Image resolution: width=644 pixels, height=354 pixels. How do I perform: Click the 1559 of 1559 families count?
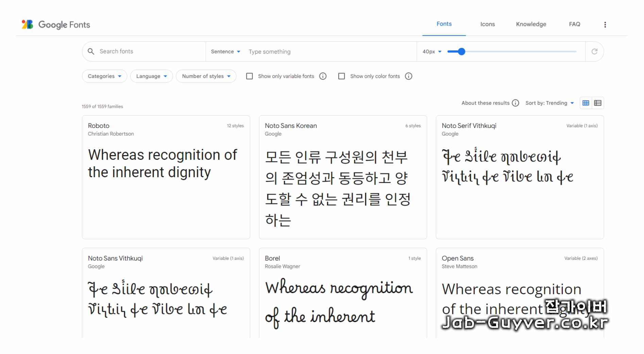point(102,106)
